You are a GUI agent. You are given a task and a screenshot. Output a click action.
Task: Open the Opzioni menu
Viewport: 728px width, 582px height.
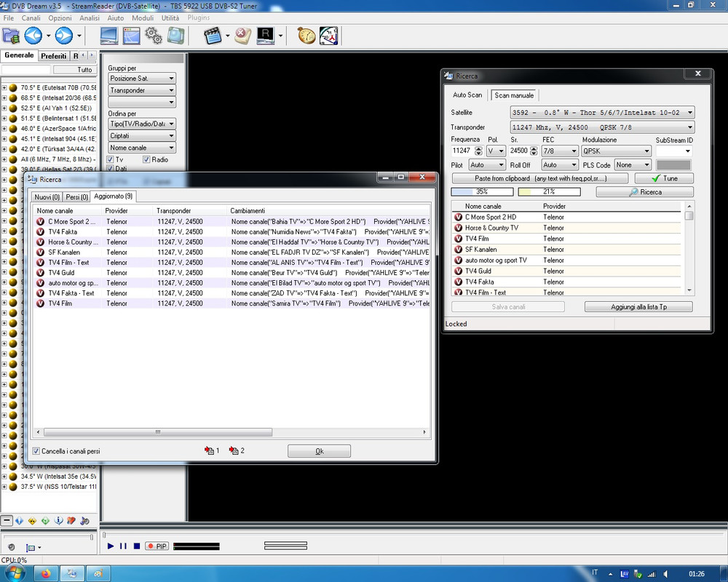(x=60, y=17)
